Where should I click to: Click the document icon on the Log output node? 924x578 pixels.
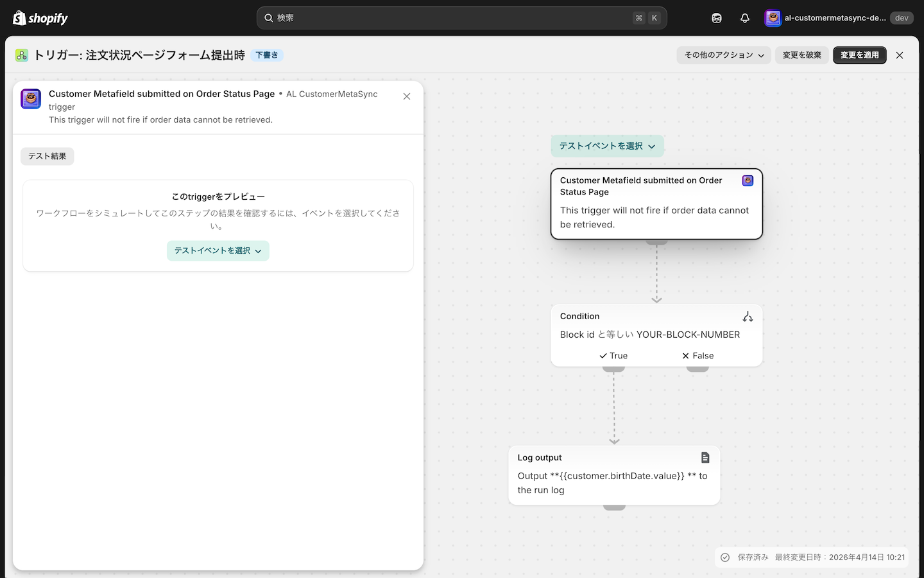point(705,457)
